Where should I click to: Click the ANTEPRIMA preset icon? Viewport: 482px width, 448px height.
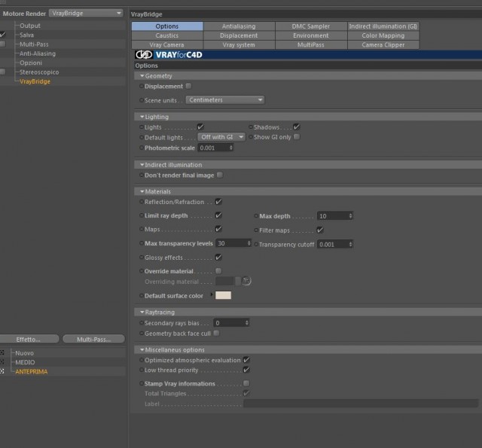tap(2, 371)
